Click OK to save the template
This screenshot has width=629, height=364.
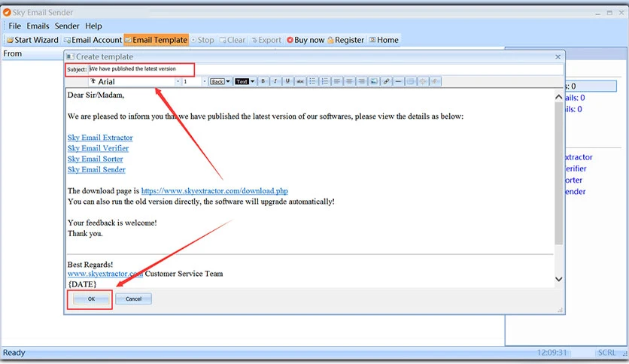(x=91, y=299)
